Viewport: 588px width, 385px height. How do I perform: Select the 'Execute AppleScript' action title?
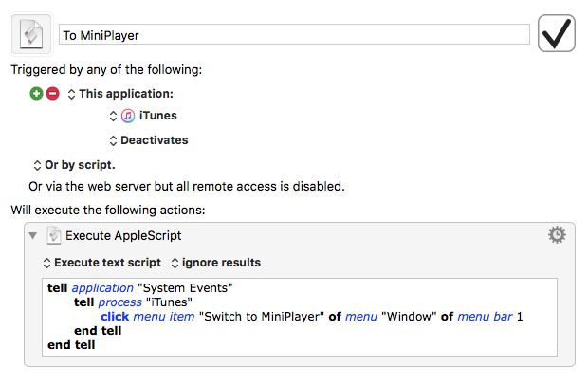pyautogui.click(x=122, y=236)
